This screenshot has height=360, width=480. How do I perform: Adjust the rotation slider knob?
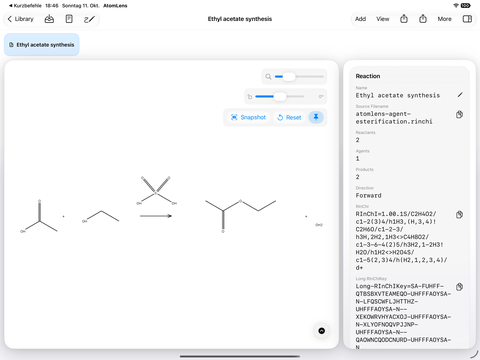(280, 97)
